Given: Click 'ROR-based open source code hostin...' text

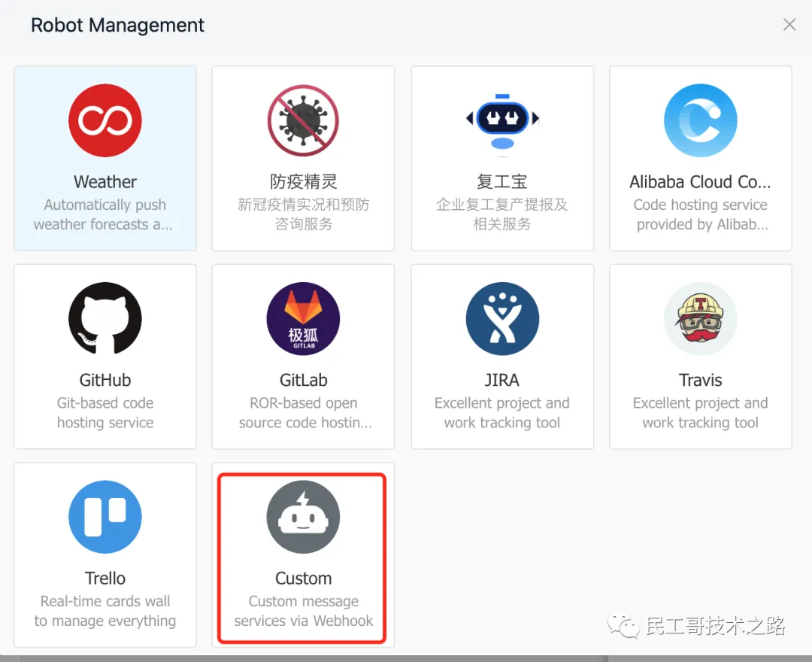Looking at the screenshot, I should pos(305,413).
